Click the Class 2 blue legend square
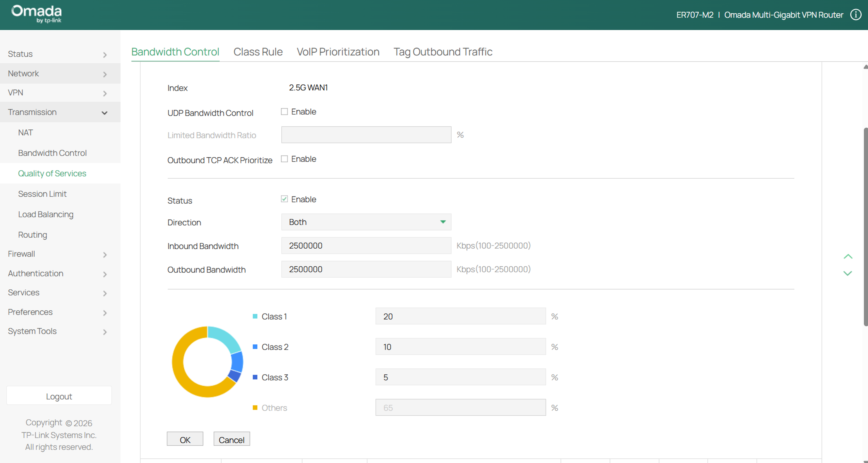 [x=255, y=347]
